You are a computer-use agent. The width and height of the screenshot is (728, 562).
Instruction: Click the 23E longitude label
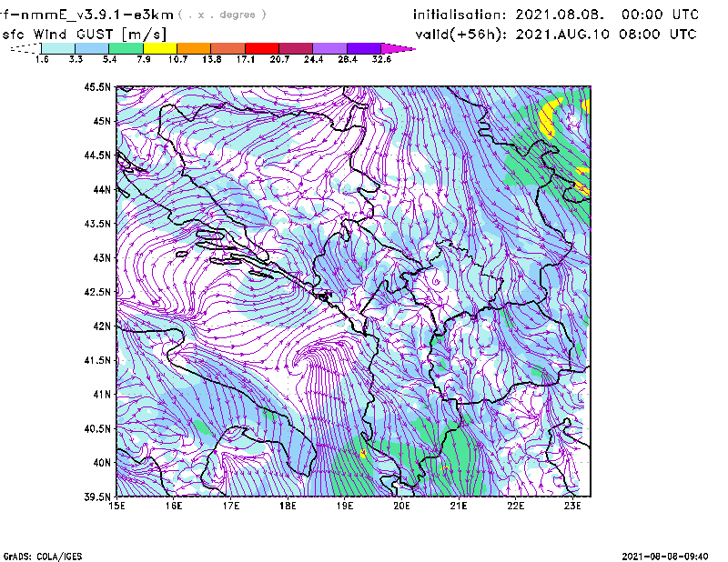click(572, 506)
